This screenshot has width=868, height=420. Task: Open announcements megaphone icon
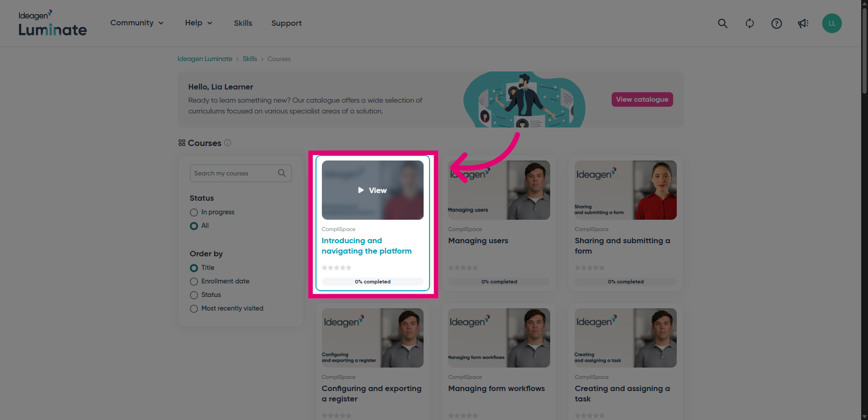[x=803, y=24]
